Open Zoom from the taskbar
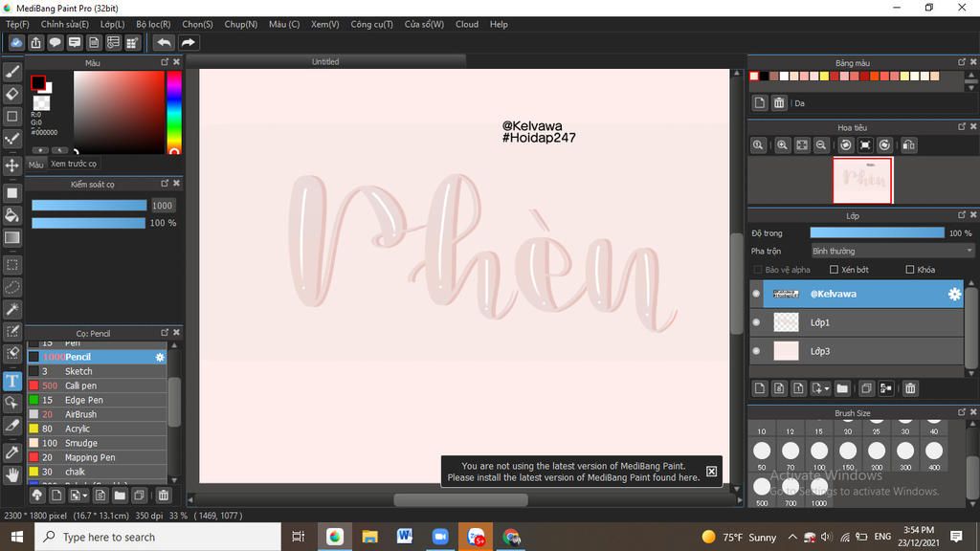The height and width of the screenshot is (551, 980). coord(440,537)
